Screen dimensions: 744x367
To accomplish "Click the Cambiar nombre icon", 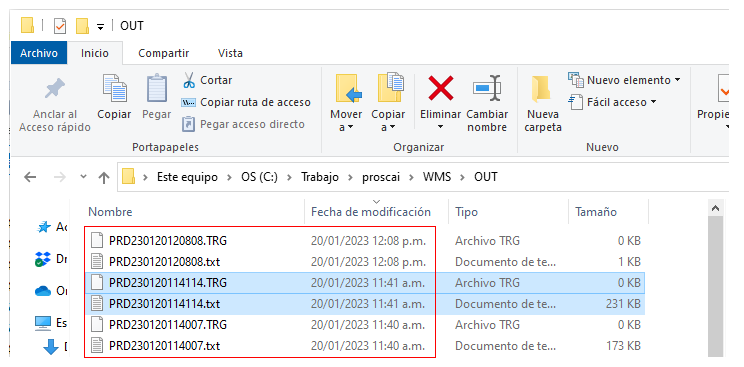I will [487, 89].
